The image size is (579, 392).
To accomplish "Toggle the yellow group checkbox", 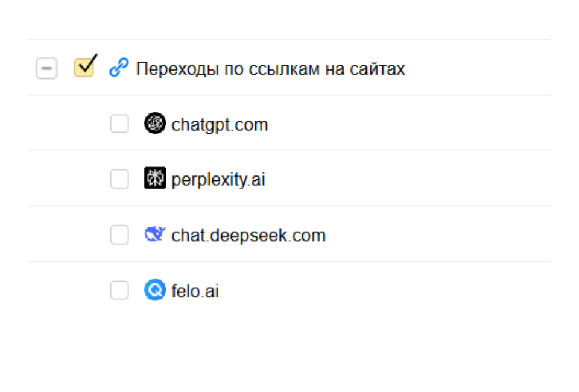I will 84,68.
